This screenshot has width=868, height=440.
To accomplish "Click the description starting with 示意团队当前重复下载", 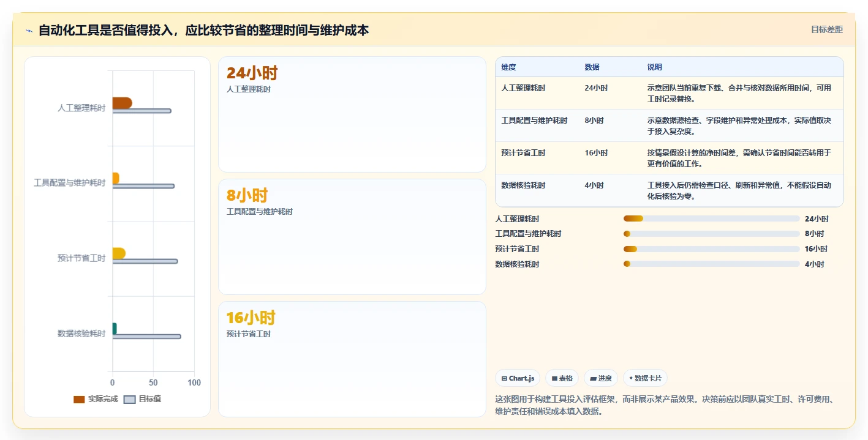I will [739, 93].
